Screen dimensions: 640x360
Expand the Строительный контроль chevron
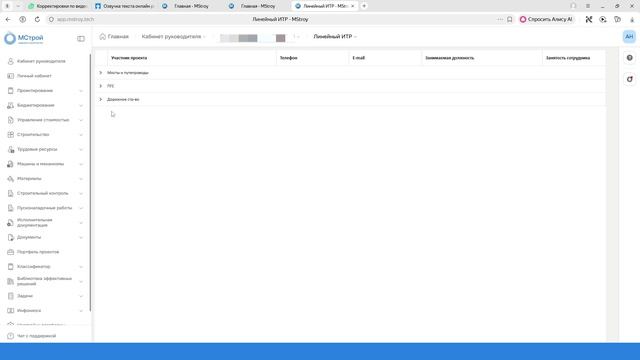pyautogui.click(x=81, y=193)
